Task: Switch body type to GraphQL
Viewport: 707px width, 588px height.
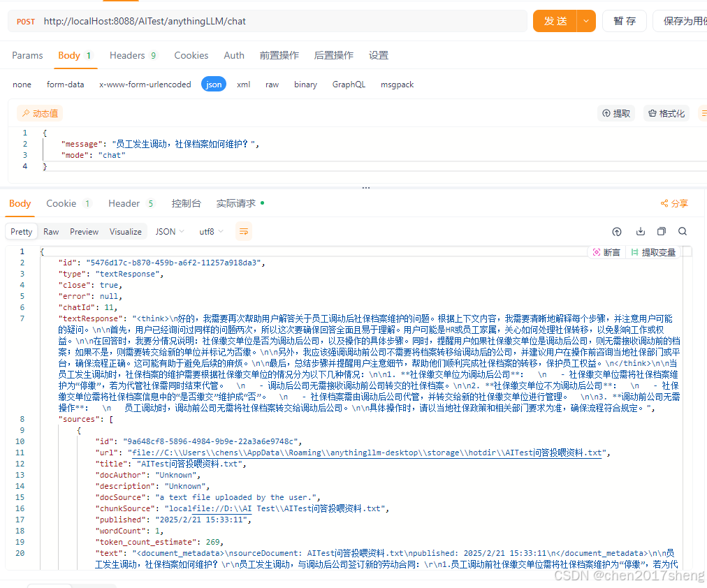Action: tap(349, 84)
